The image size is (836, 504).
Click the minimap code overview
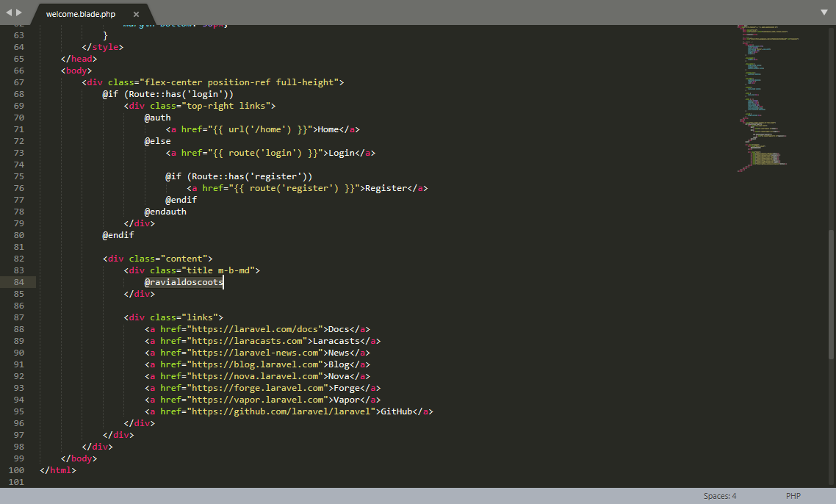pos(768,98)
